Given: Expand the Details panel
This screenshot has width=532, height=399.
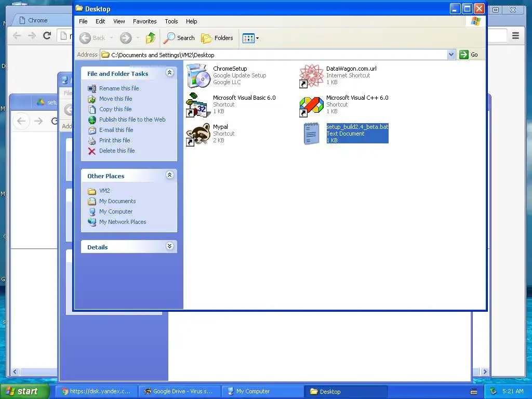Looking at the screenshot, I should [170, 246].
